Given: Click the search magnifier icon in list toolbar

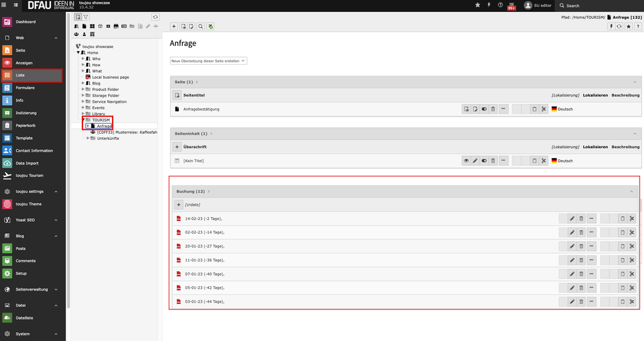Looking at the screenshot, I should tap(200, 26).
